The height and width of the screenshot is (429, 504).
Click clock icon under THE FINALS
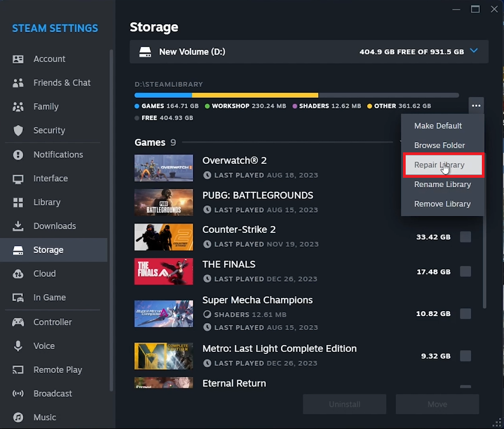[x=207, y=279]
